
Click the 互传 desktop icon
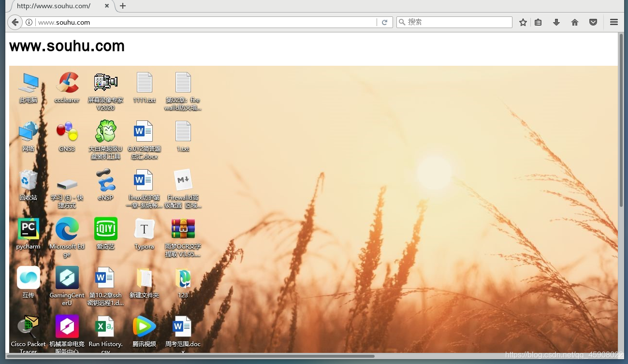[29, 283]
